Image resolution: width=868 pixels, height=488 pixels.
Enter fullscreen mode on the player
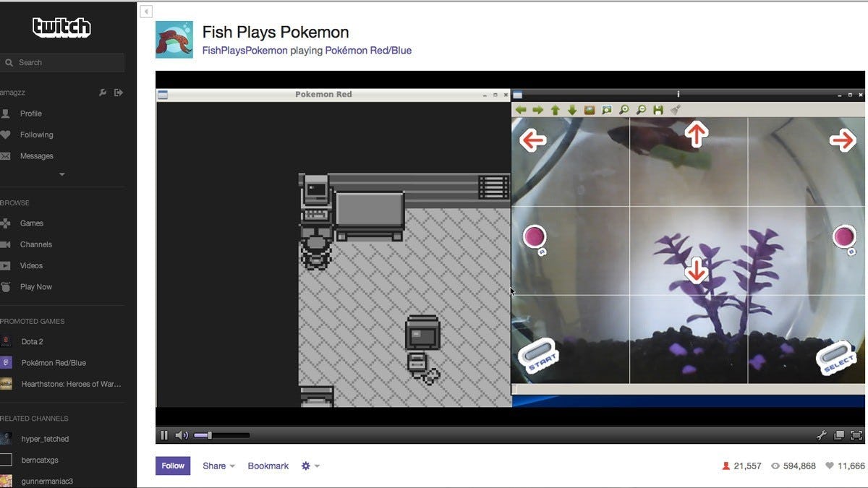pos(856,435)
